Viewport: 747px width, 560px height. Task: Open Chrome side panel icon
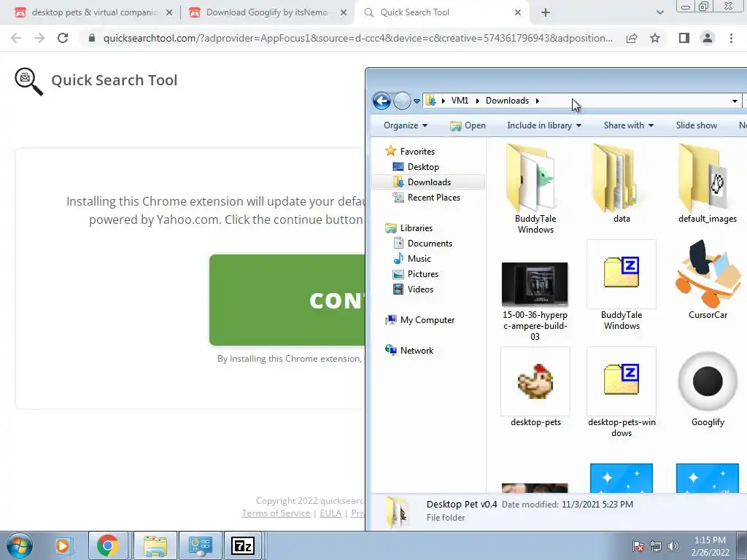click(684, 38)
